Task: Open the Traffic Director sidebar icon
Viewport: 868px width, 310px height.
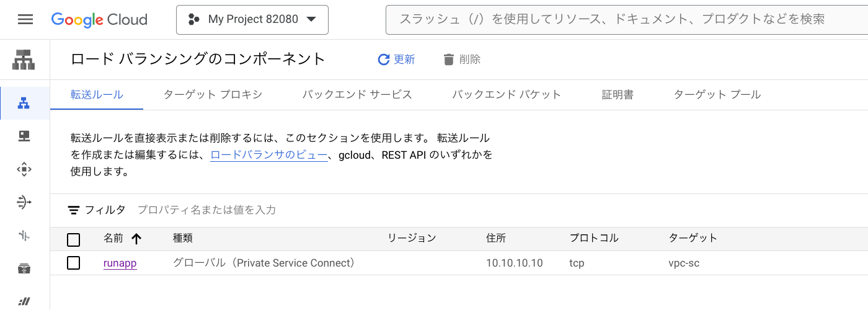Action: pyautogui.click(x=24, y=236)
